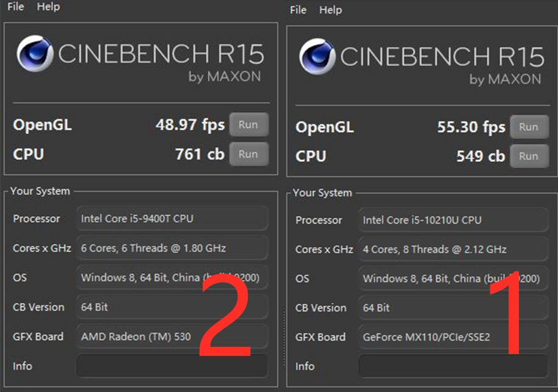
Task: Open the File menu in right window
Action: (x=298, y=10)
